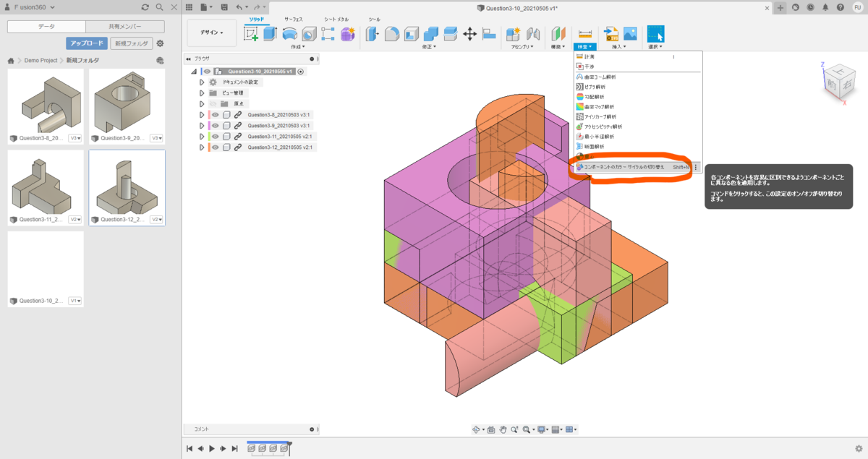Select the Combine tool
868x459 pixels.
pos(431,33)
